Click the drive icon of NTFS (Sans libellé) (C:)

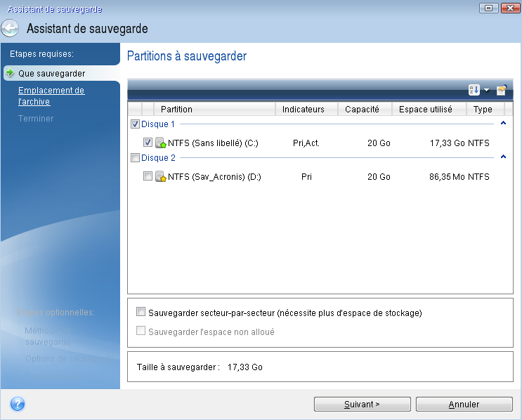[x=160, y=143]
